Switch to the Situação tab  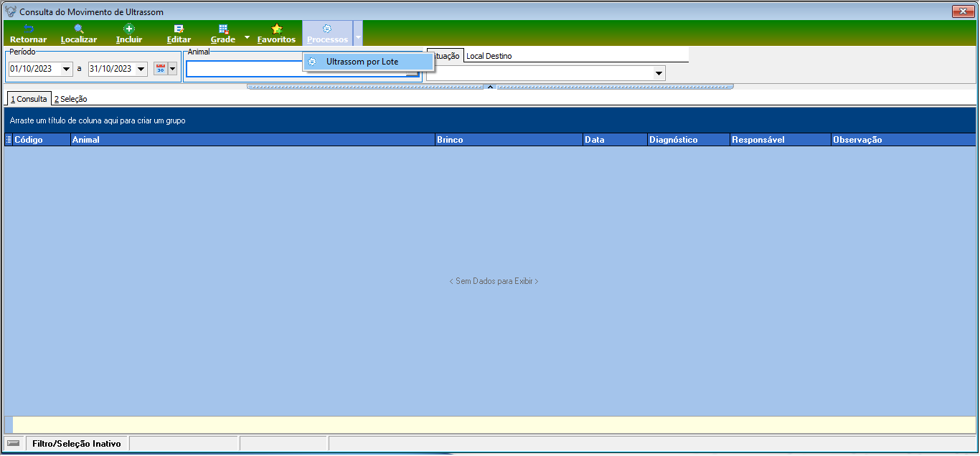click(445, 56)
